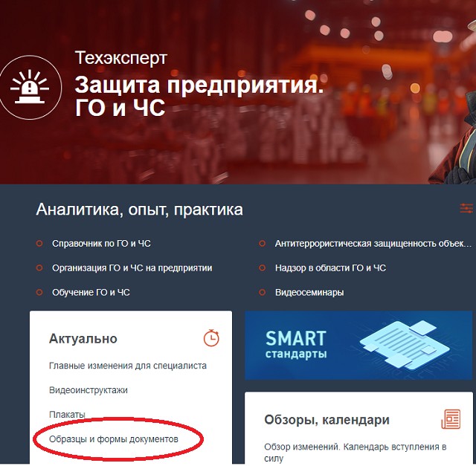This screenshot has width=476, height=466.
Task: Click bullet circle beside Надзор в области ГО и ЧС
Action: 263,268
